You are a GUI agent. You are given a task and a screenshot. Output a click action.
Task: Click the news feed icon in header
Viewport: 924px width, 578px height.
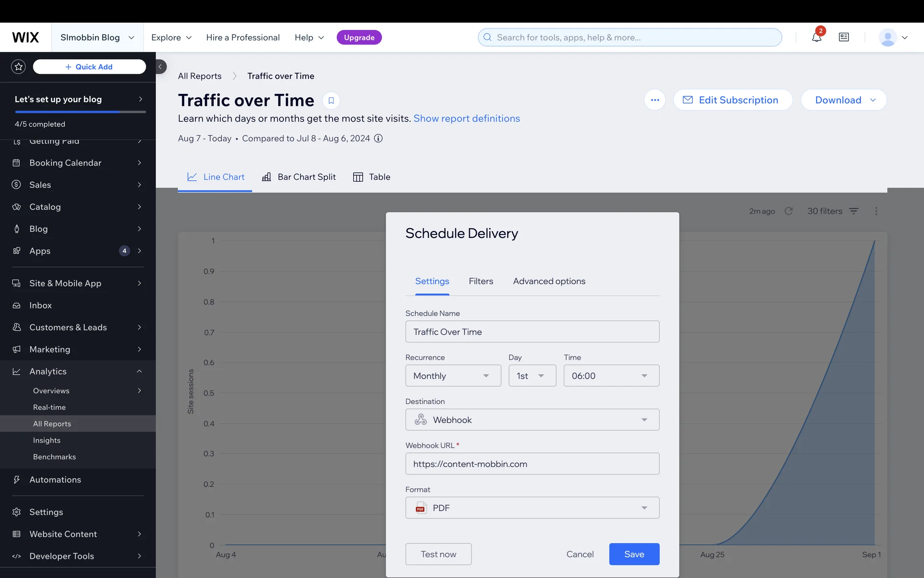[844, 37]
